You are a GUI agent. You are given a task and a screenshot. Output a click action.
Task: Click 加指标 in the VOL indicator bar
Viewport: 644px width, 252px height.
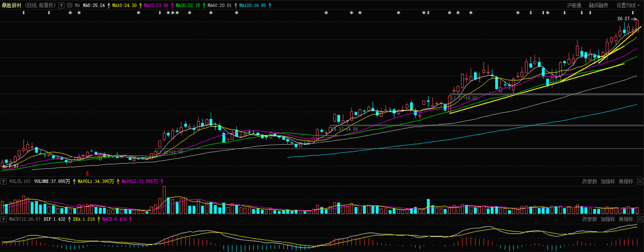coord(608,181)
